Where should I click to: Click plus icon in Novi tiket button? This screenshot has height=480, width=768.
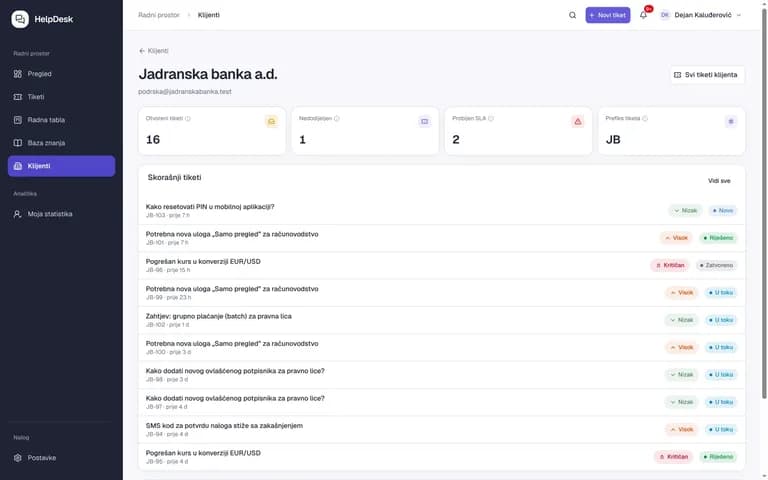coord(592,15)
